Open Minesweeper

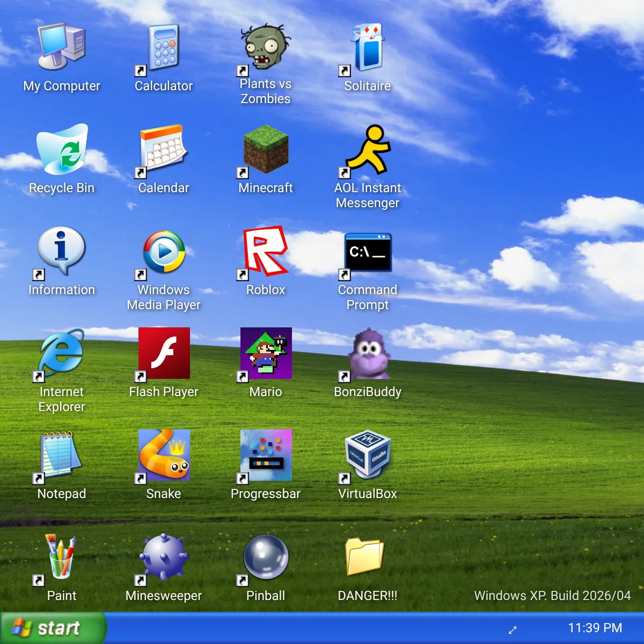coord(164,558)
